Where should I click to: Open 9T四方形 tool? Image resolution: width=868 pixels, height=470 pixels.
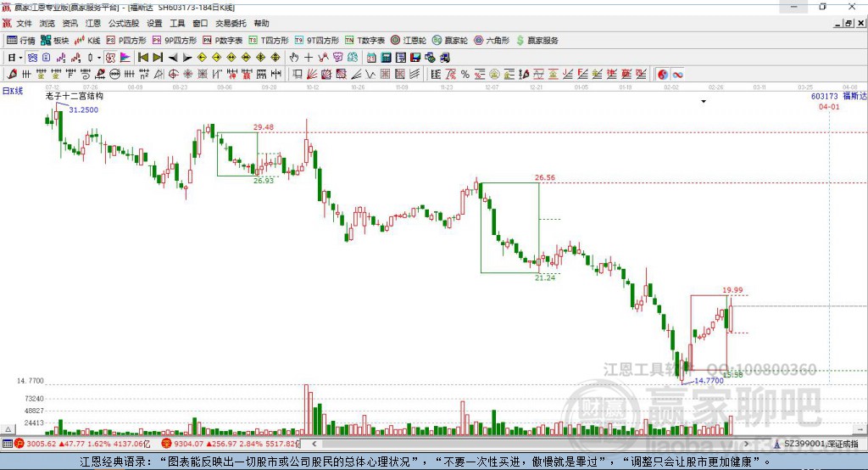317,41
